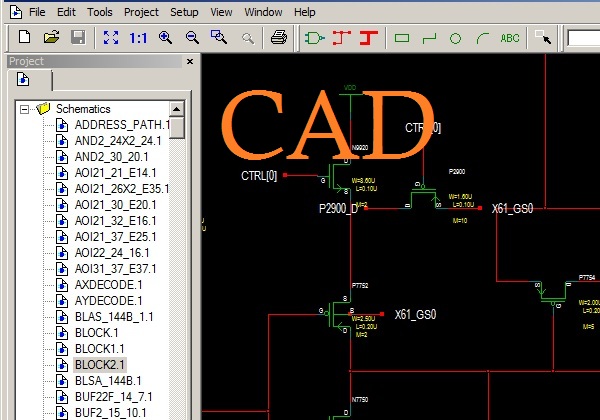Click the P7752 transistor name

pos(360,285)
